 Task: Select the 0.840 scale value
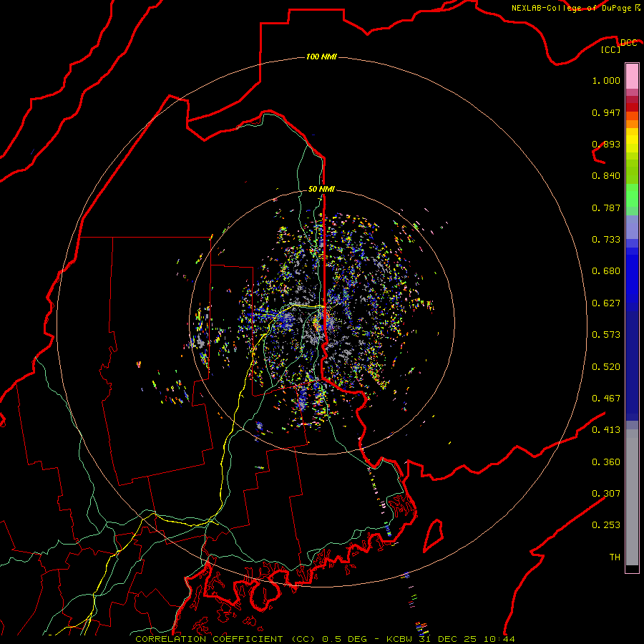click(606, 176)
